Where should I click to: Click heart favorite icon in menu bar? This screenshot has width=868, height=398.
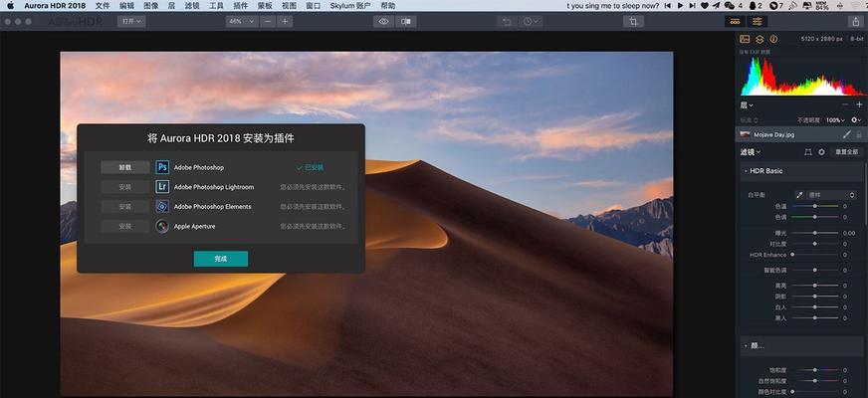coord(704,6)
